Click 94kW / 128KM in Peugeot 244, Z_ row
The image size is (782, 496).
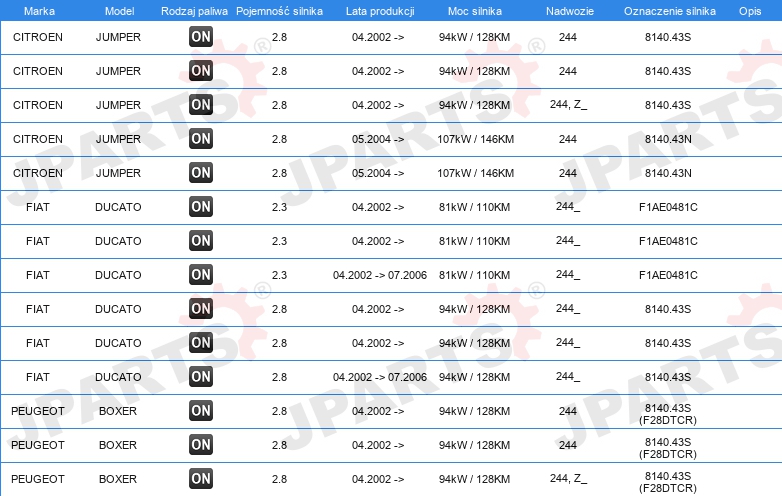click(474, 479)
